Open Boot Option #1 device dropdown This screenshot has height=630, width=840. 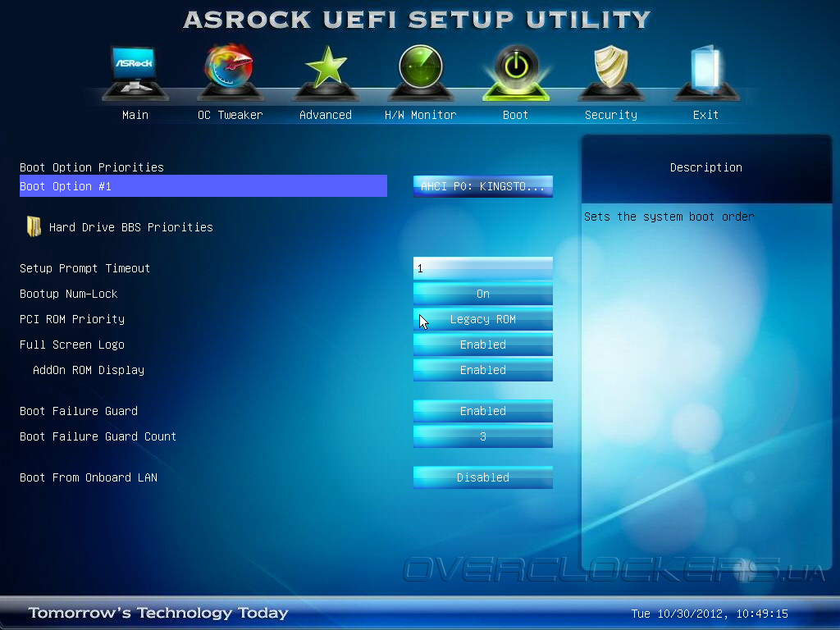click(482, 186)
